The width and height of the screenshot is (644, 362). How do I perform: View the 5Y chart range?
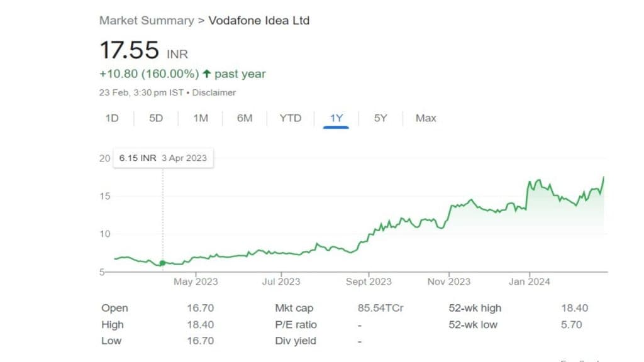tap(380, 118)
